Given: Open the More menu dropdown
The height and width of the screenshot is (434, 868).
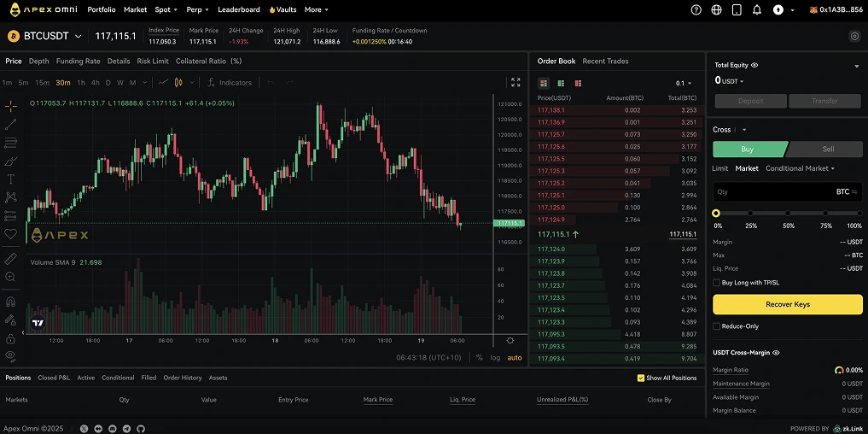Looking at the screenshot, I should 316,9.
